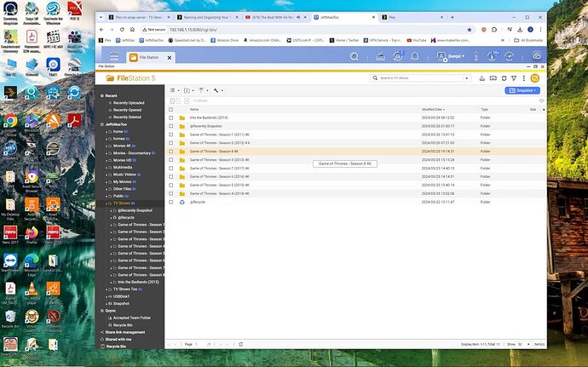Open the create folder dropdown in toolbar

click(x=188, y=90)
